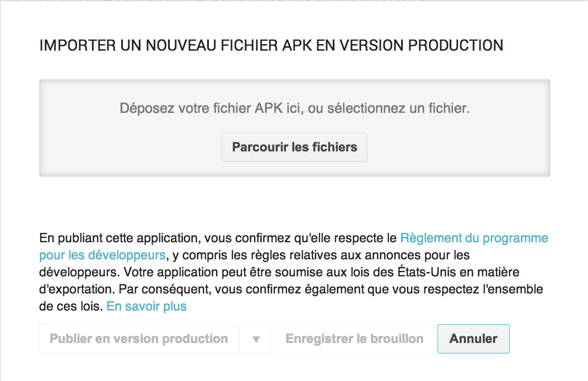Screen dimensions: 588x381
Task: Expand the dropdown arrow beside Publier button
Action: click(x=256, y=339)
